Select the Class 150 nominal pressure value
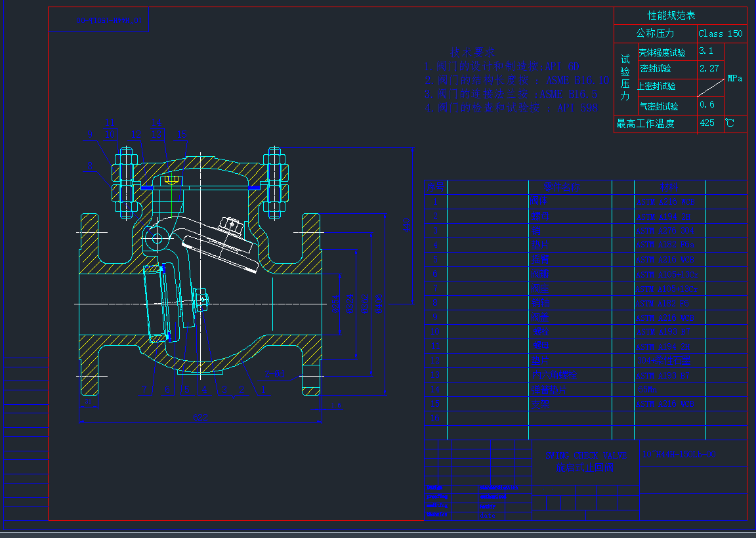Image resolution: width=756 pixels, height=538 pixels. (x=722, y=33)
